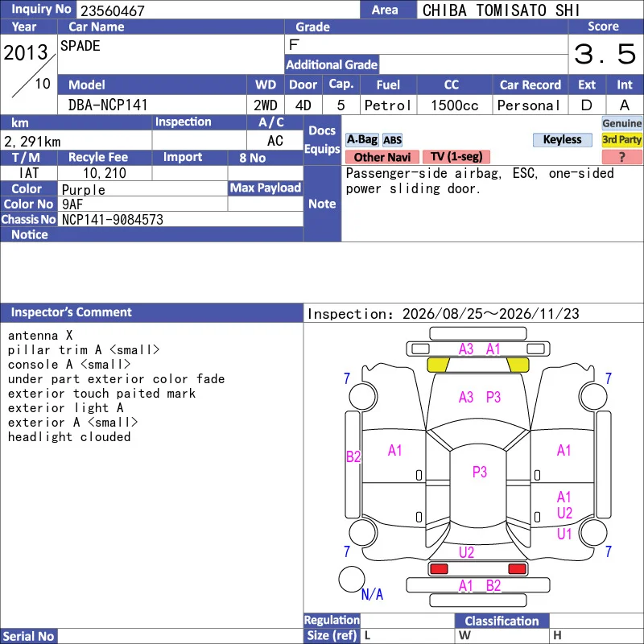Click the U2 mark on rear hatch

tap(466, 552)
